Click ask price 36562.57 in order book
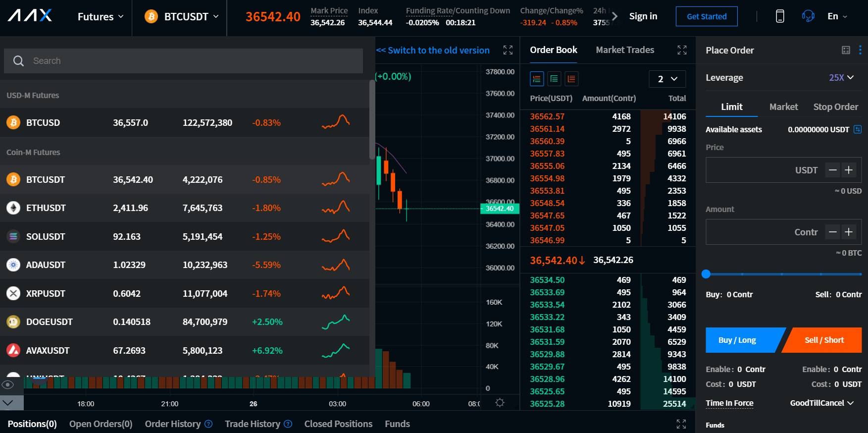Image resolution: width=868 pixels, height=433 pixels. (547, 116)
